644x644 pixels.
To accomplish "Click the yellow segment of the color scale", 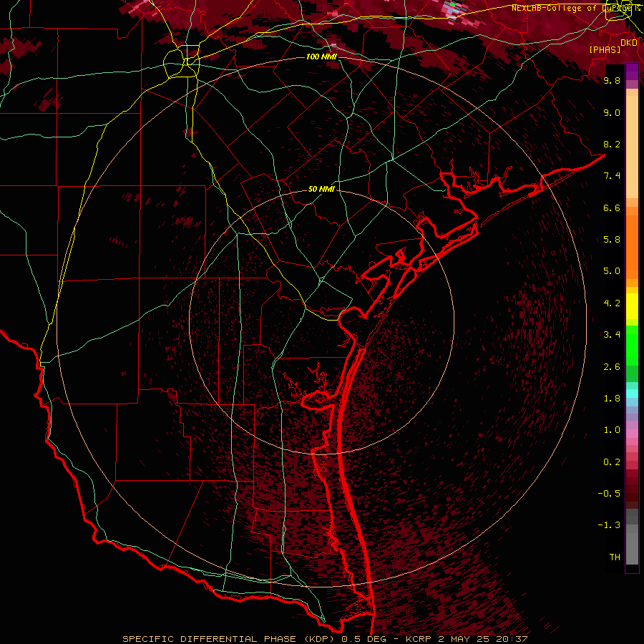I will (632, 306).
